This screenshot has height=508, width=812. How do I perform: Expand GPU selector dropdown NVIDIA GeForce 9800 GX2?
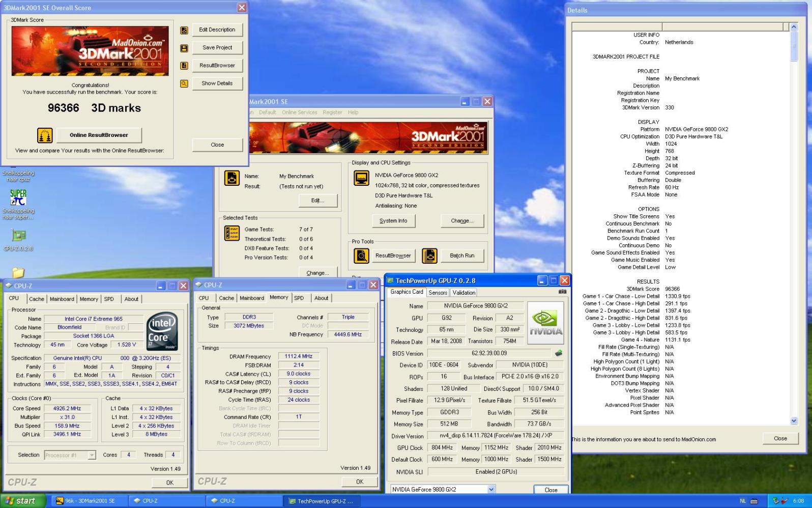coord(491,490)
